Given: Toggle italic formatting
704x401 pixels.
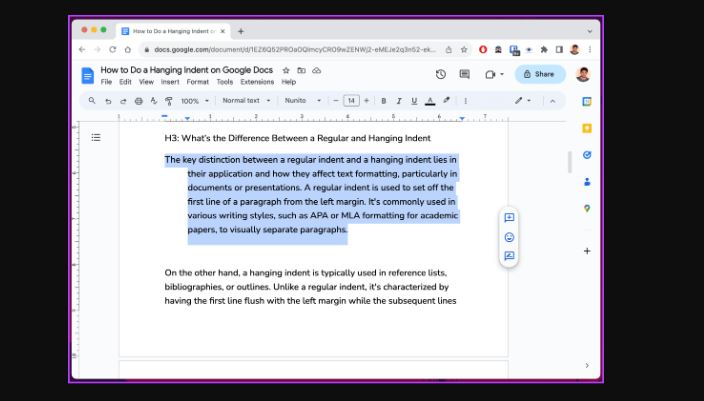Looking at the screenshot, I should pos(399,101).
